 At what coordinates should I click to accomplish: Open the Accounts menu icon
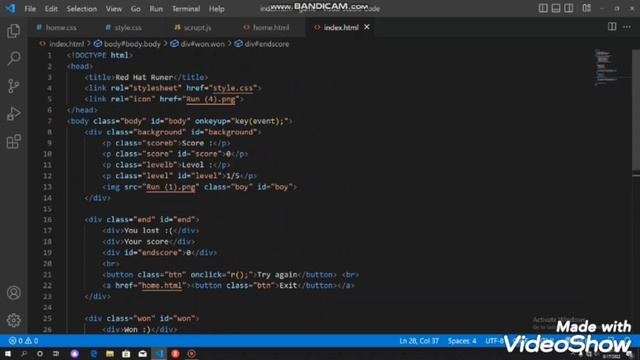click(13, 293)
